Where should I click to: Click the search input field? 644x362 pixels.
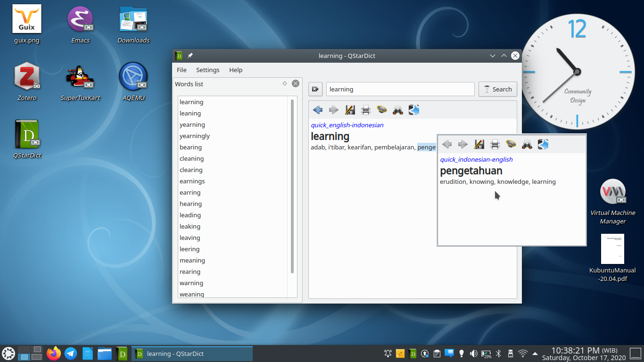(400, 89)
